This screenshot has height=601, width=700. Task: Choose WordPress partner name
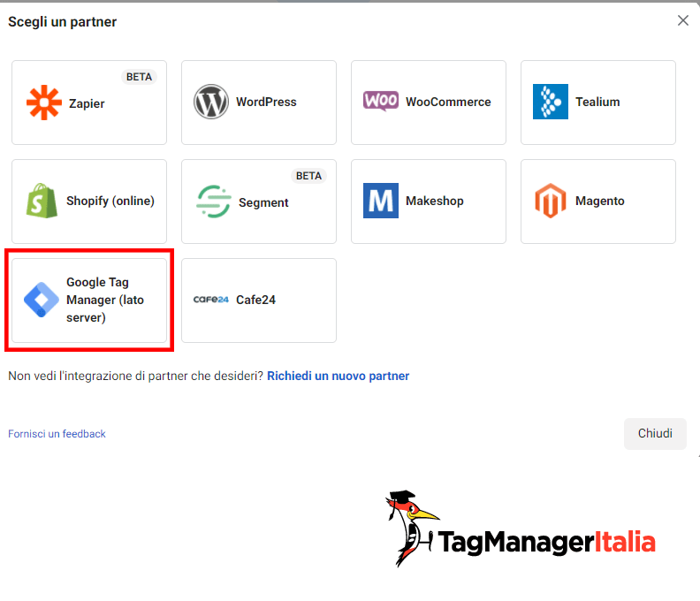pyautogui.click(x=266, y=102)
